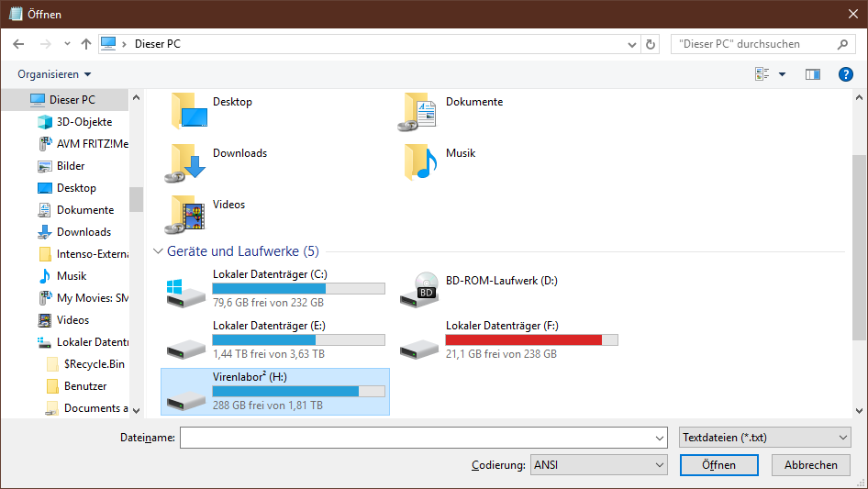Open recent locations dropdown arrow

click(67, 44)
